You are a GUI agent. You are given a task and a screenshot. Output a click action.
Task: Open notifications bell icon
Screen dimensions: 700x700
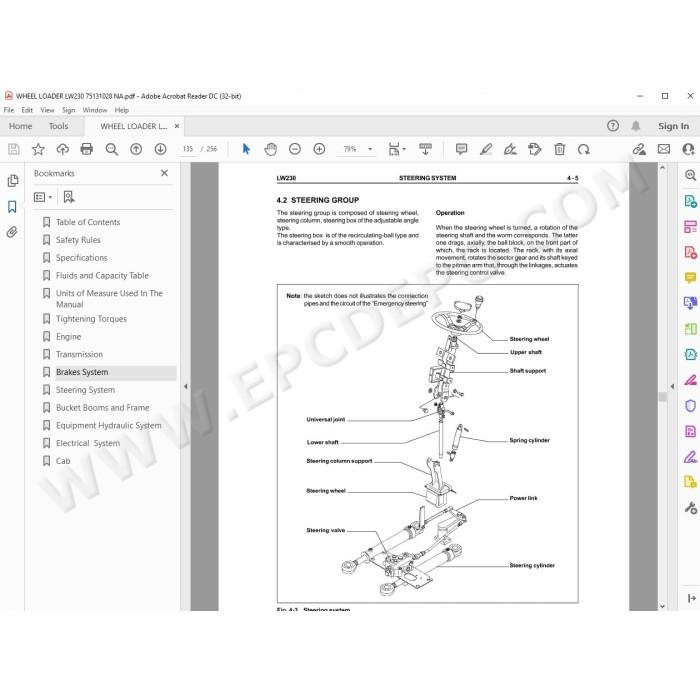click(x=636, y=126)
